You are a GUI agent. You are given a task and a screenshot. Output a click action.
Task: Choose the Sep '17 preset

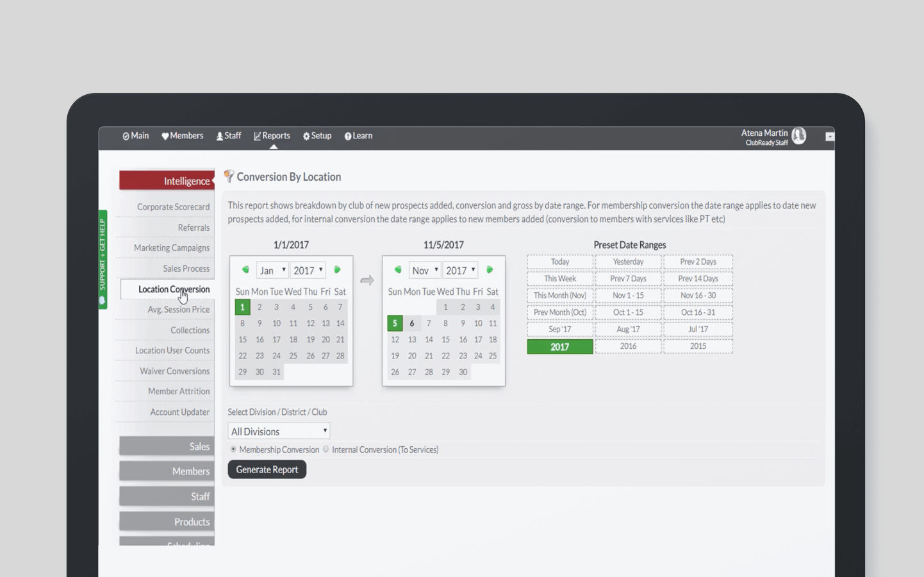point(560,330)
